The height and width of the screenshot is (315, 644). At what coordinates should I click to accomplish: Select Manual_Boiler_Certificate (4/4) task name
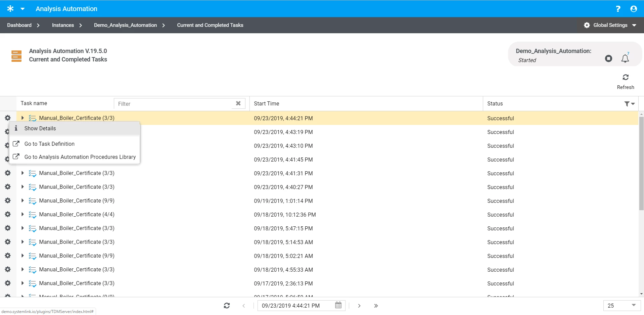click(77, 214)
